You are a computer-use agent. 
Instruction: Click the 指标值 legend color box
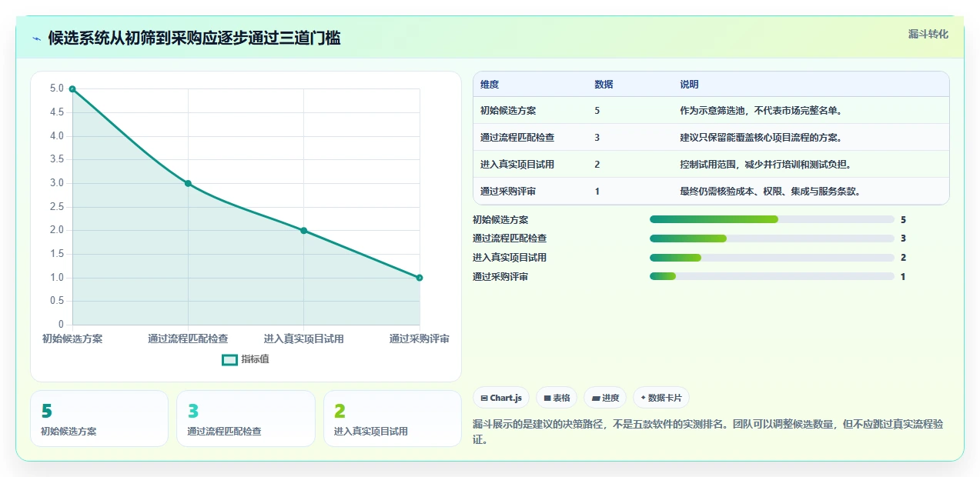point(229,359)
